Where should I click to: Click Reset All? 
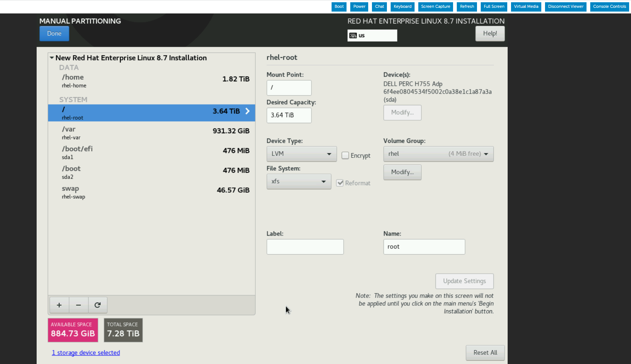coord(485,352)
